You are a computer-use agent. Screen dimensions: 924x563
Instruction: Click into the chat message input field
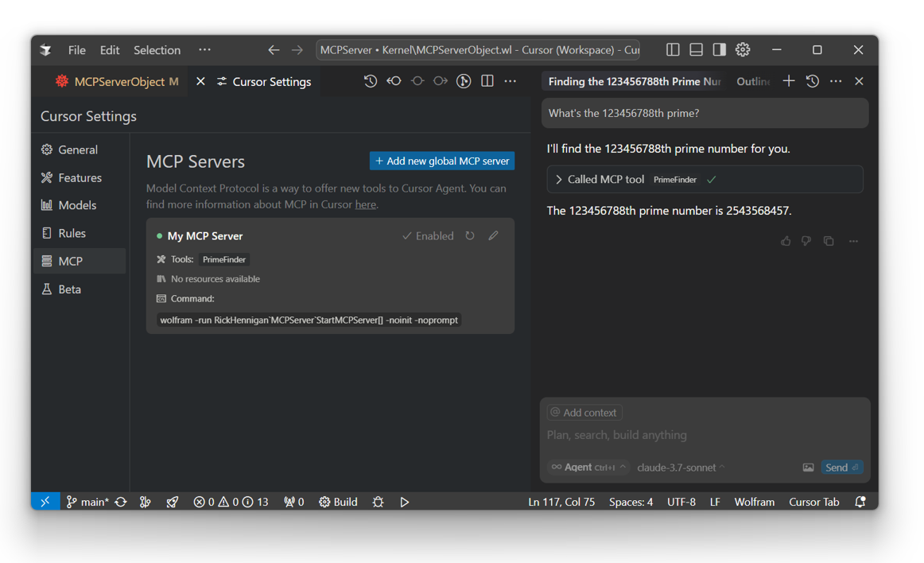[x=704, y=435]
